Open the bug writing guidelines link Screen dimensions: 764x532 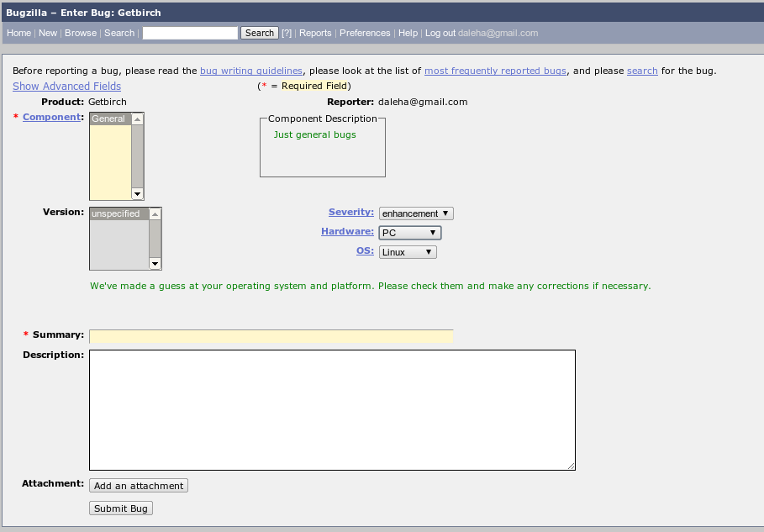(251, 71)
